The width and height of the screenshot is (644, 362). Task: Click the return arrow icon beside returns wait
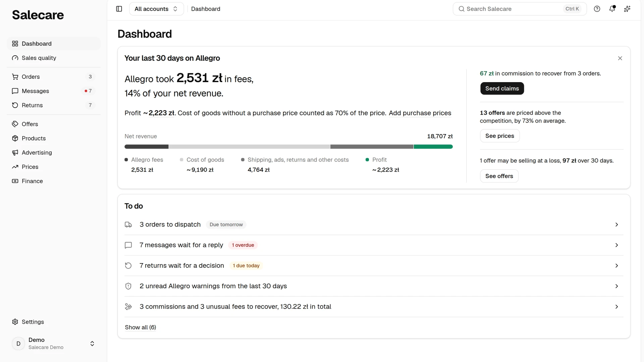[x=128, y=265]
